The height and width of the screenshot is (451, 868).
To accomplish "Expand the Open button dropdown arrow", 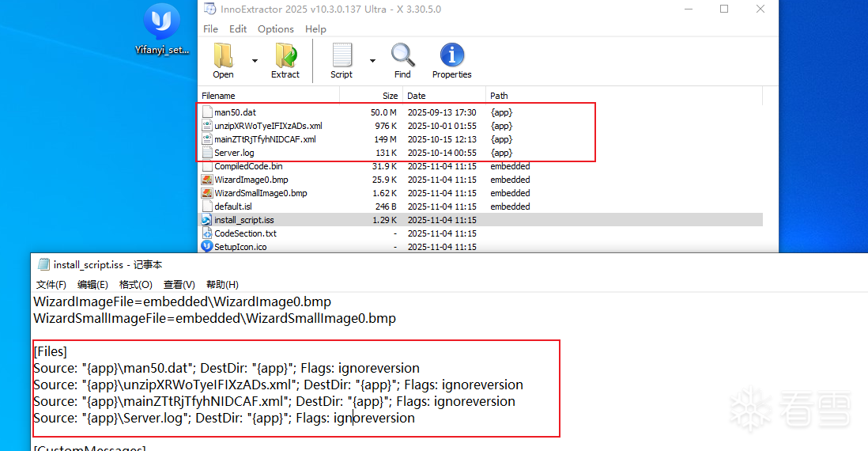I will (255, 60).
